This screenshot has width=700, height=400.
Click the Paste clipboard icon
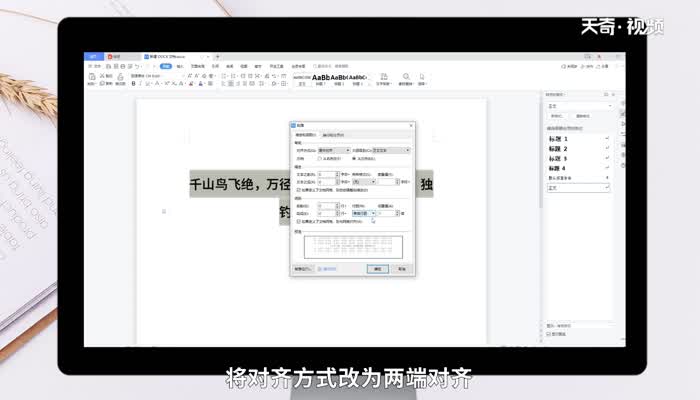(92, 77)
